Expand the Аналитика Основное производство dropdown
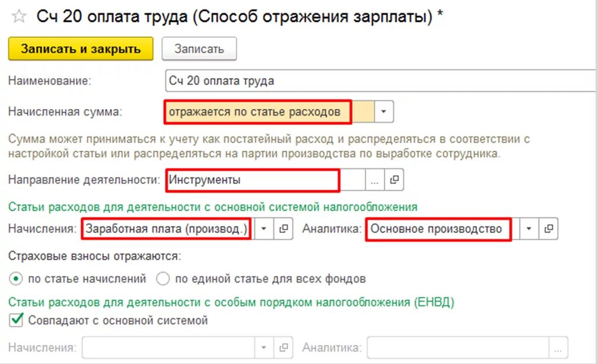This screenshot has height=364, width=598. click(x=529, y=228)
